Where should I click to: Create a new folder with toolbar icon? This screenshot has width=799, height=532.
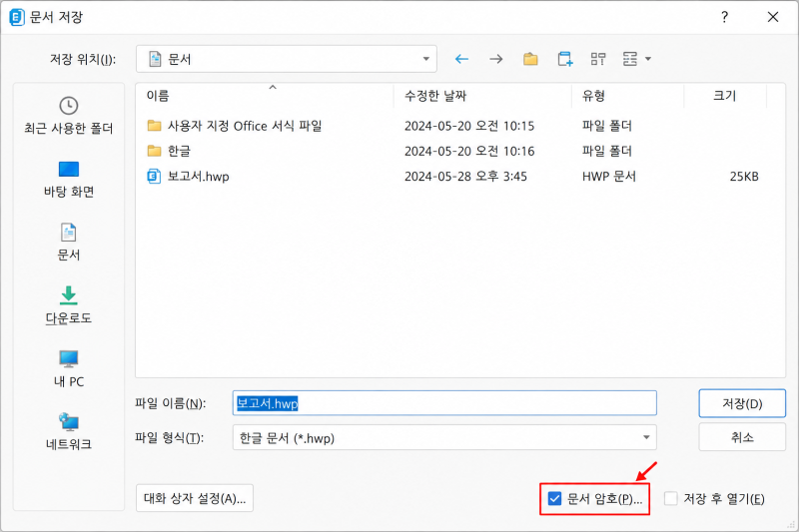pos(564,59)
